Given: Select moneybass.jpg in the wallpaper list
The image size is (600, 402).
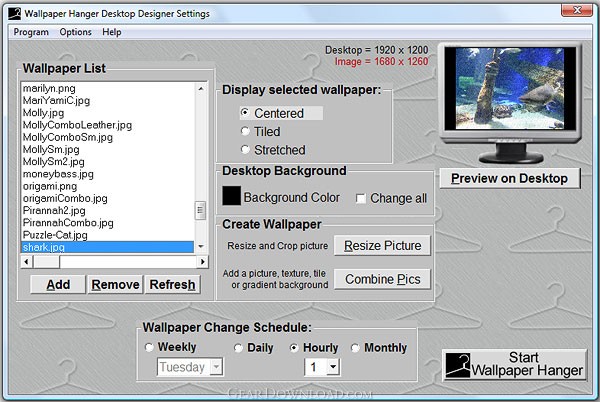Looking at the screenshot, I should tap(108, 174).
